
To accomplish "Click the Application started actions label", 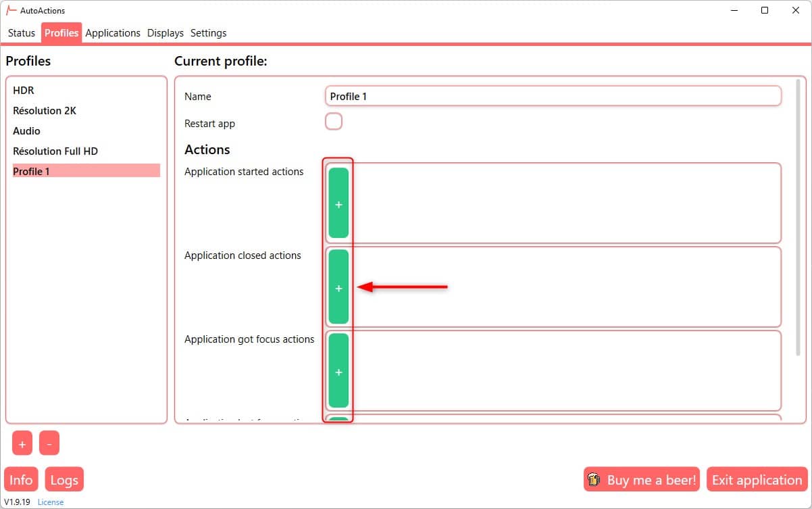I will point(244,172).
